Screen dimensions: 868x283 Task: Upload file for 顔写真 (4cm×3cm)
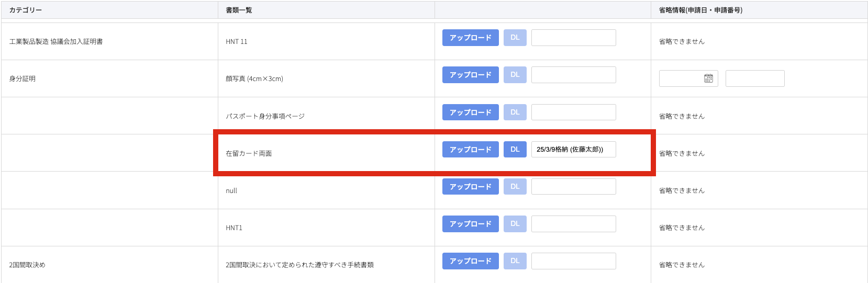click(470, 75)
